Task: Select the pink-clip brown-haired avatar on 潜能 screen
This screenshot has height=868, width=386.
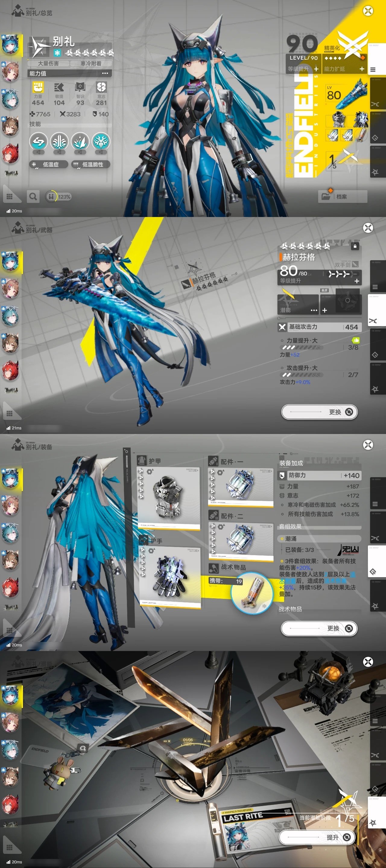Action: pyautogui.click(x=10, y=722)
